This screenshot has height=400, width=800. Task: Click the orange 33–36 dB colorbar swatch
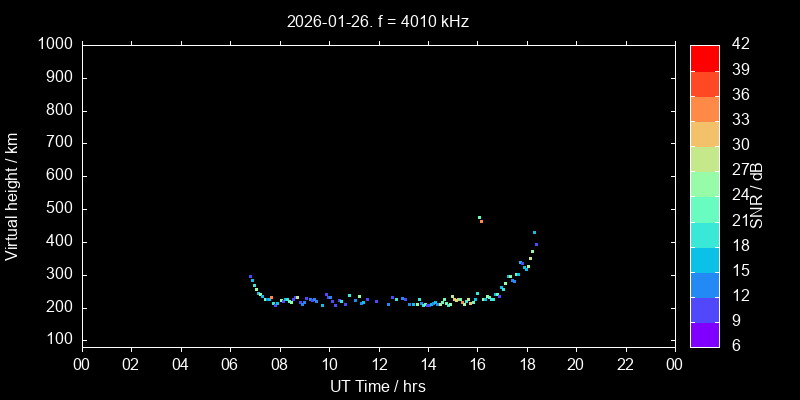704,108
